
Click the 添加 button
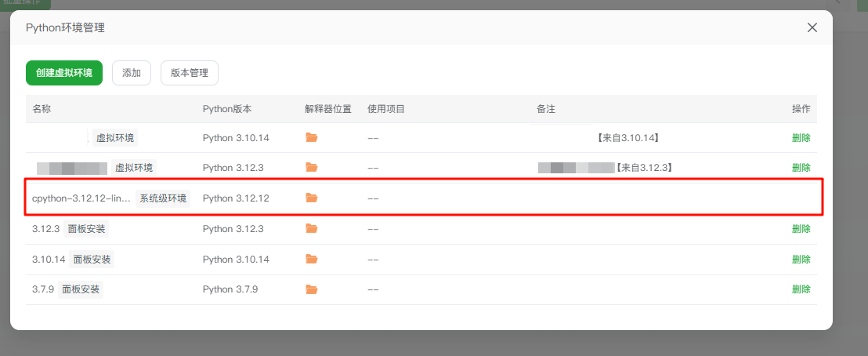(132, 73)
